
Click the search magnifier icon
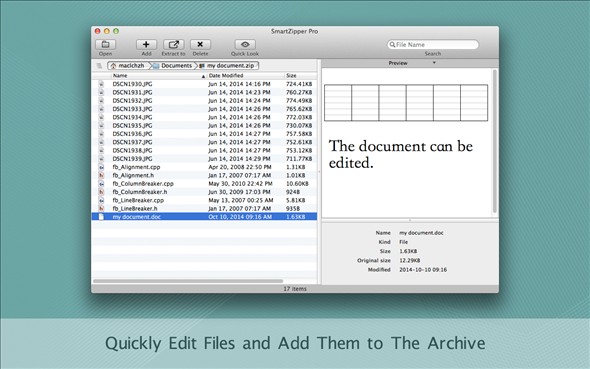[x=392, y=44]
